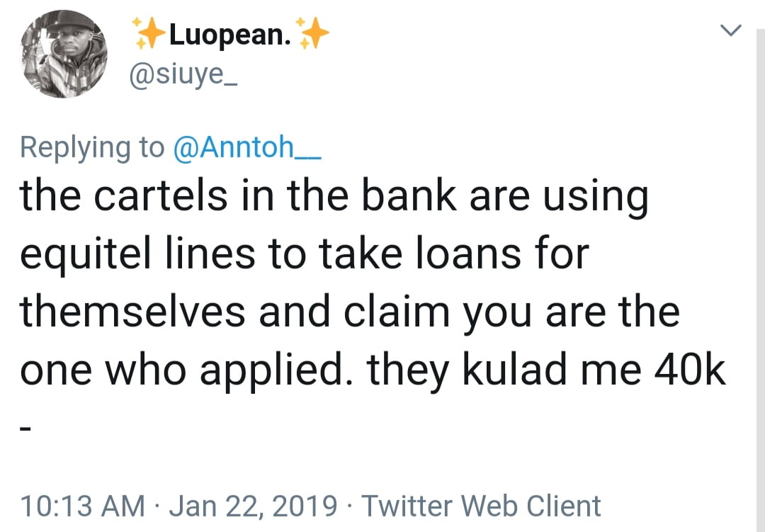Open the tweet options chevron menu
The width and height of the screenshot is (765, 532).
tap(732, 30)
